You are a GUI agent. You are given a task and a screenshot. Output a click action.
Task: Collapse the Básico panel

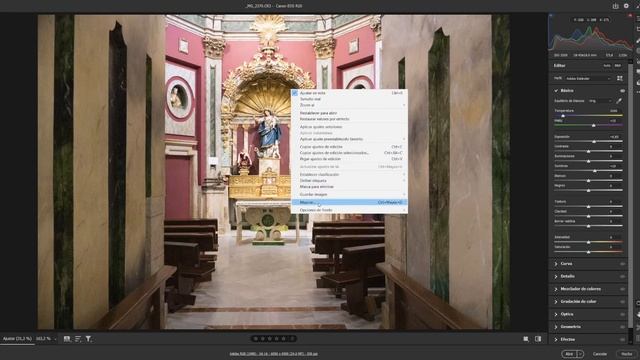coord(556,91)
